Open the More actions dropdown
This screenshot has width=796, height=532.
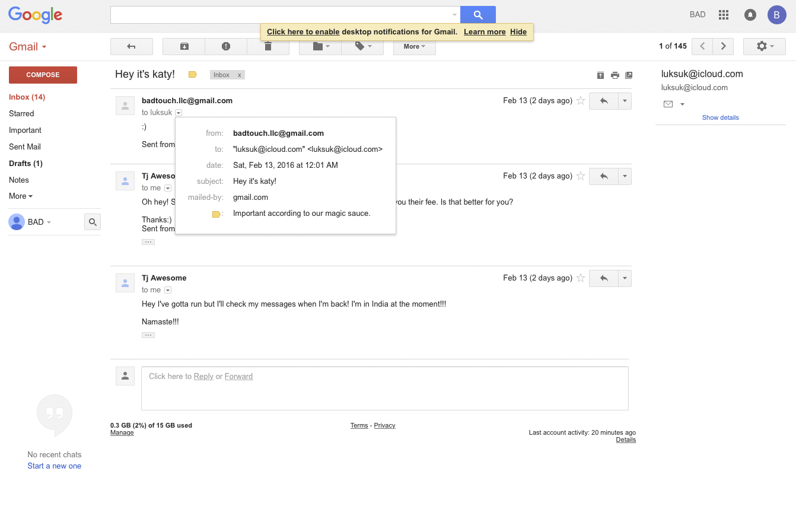(x=415, y=47)
